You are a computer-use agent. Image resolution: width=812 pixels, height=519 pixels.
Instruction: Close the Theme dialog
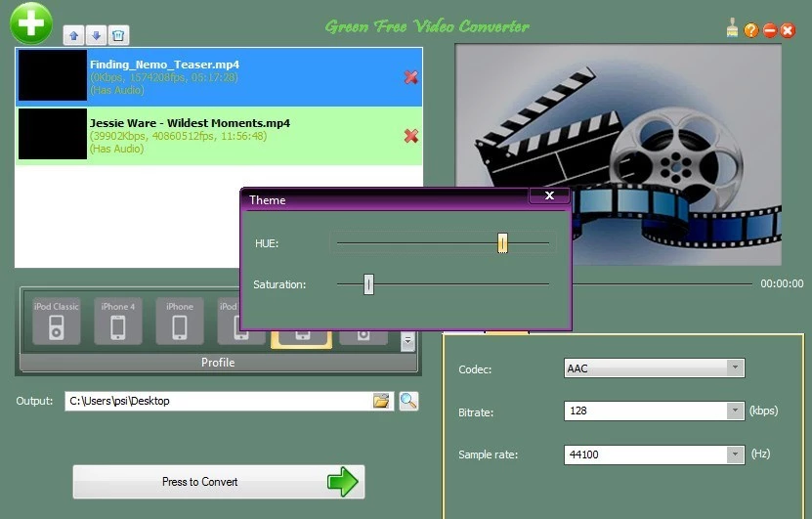point(549,196)
